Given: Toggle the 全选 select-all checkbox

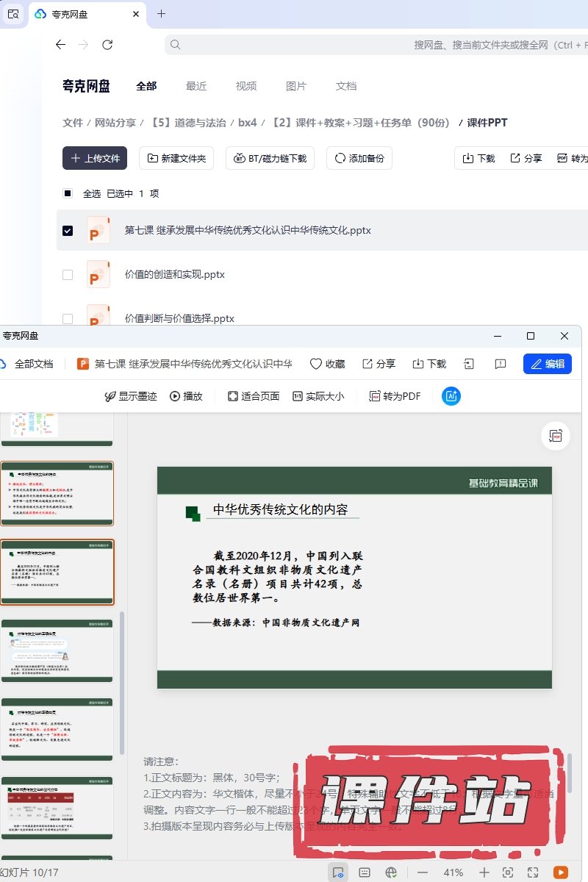Looking at the screenshot, I should (x=68, y=193).
